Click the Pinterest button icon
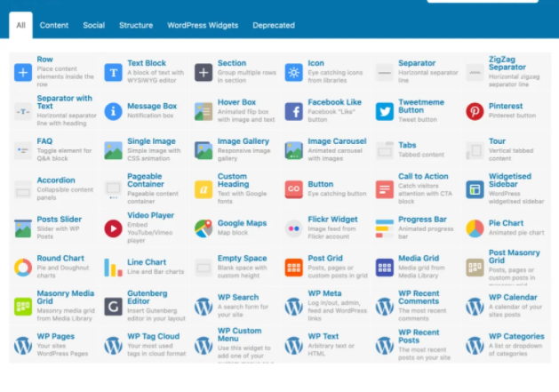 pyautogui.click(x=475, y=111)
